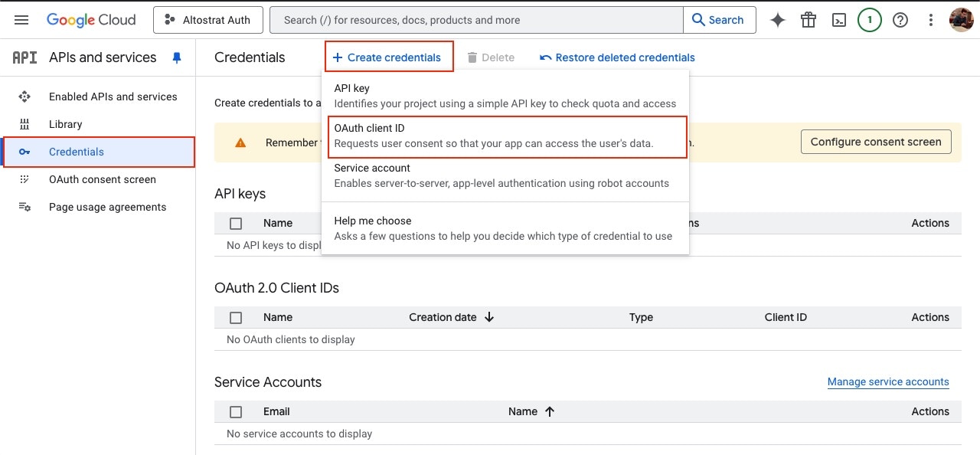Click the Credentials key icon
This screenshot has height=455, width=980.
[24, 152]
